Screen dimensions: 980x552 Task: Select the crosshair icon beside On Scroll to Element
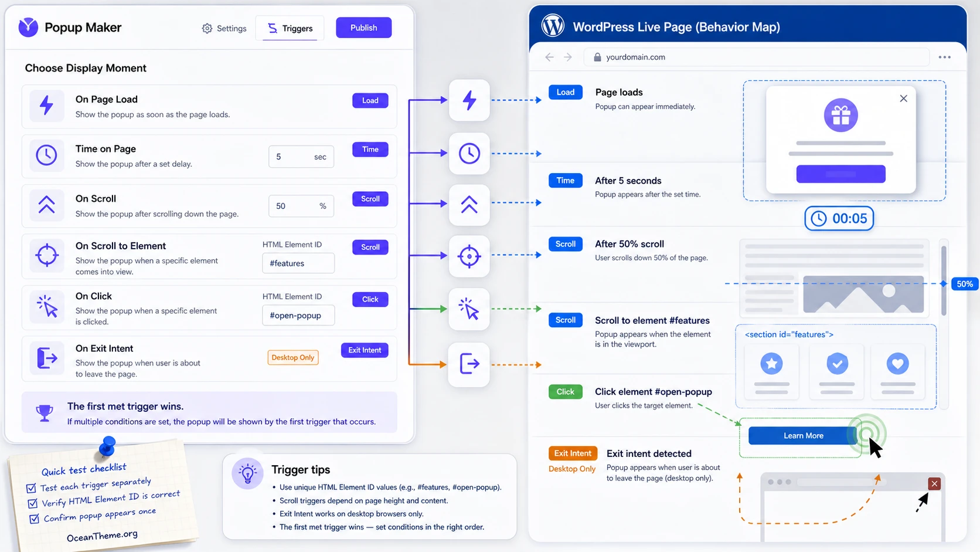[x=47, y=255]
